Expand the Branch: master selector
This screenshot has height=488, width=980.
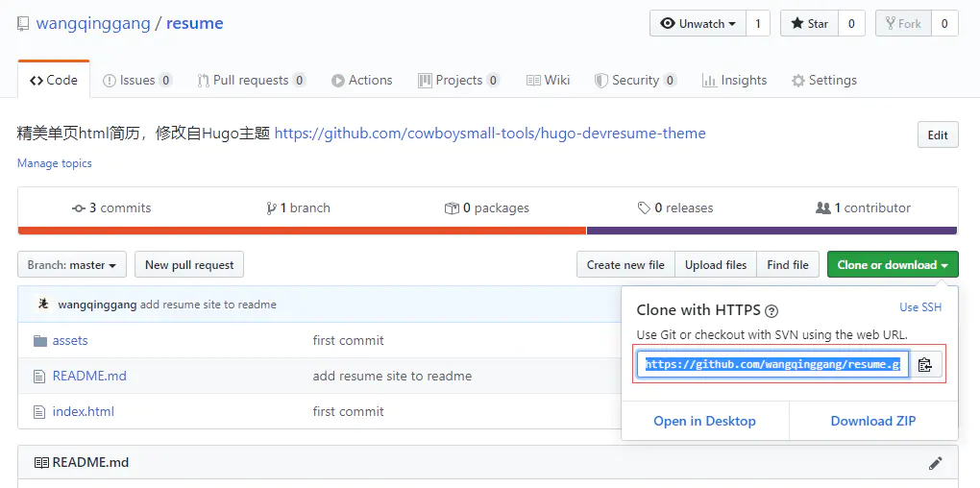coord(72,265)
